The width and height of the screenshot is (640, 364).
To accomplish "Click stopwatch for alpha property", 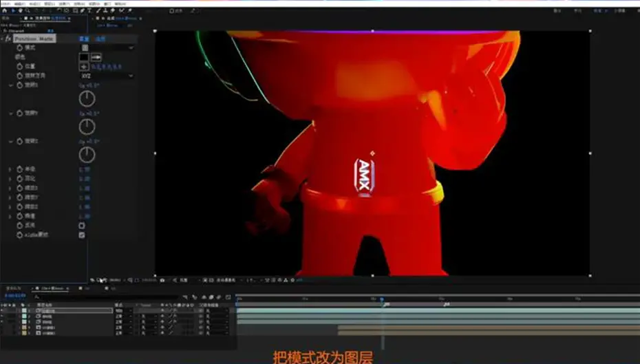I will [19, 235].
